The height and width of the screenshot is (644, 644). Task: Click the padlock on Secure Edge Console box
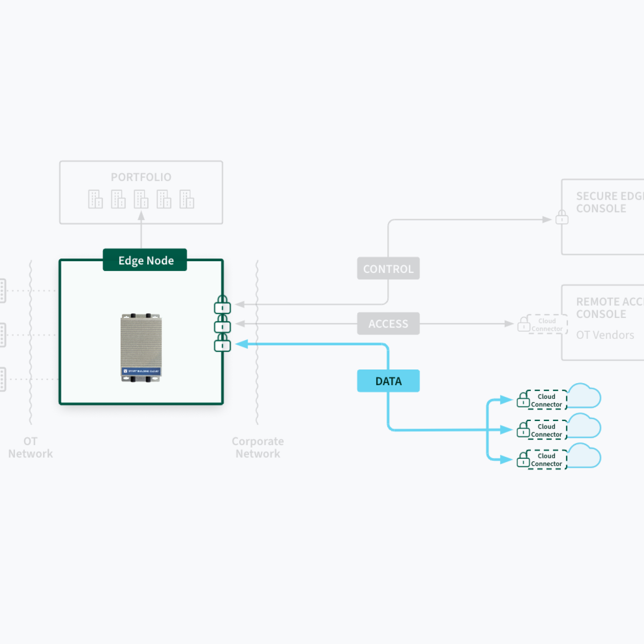pos(562,217)
